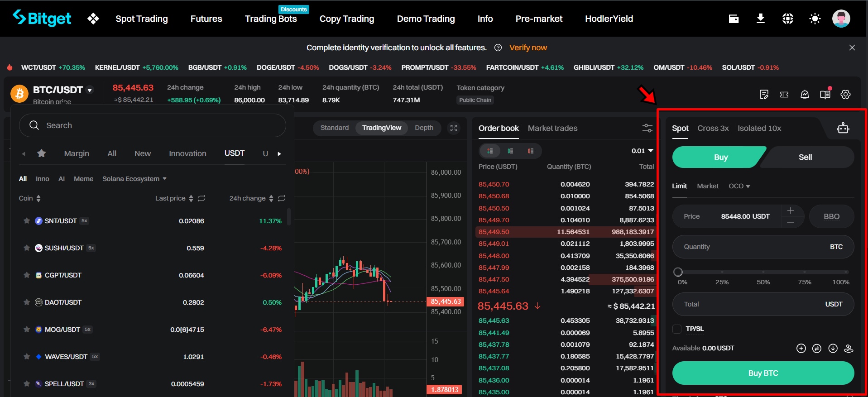
Task: Show both bids and asks view
Action: [x=490, y=151]
